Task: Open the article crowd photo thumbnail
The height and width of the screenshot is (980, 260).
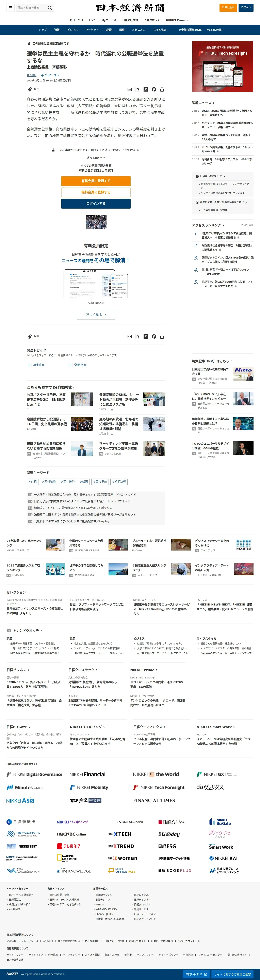Action: pos(96,222)
